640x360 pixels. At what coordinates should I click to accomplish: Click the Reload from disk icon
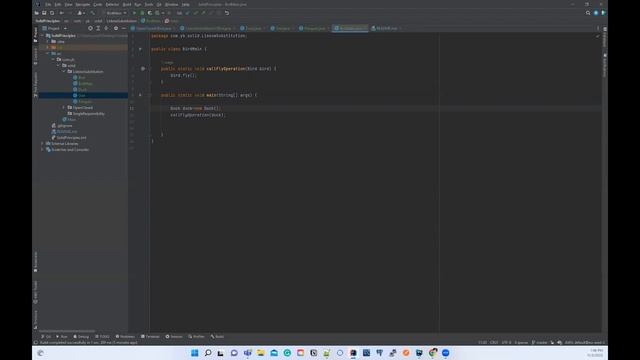click(52, 13)
